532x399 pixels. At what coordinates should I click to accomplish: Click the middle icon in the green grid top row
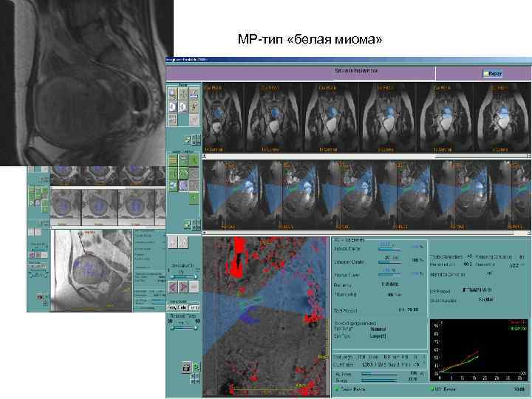pyautogui.click(x=183, y=160)
